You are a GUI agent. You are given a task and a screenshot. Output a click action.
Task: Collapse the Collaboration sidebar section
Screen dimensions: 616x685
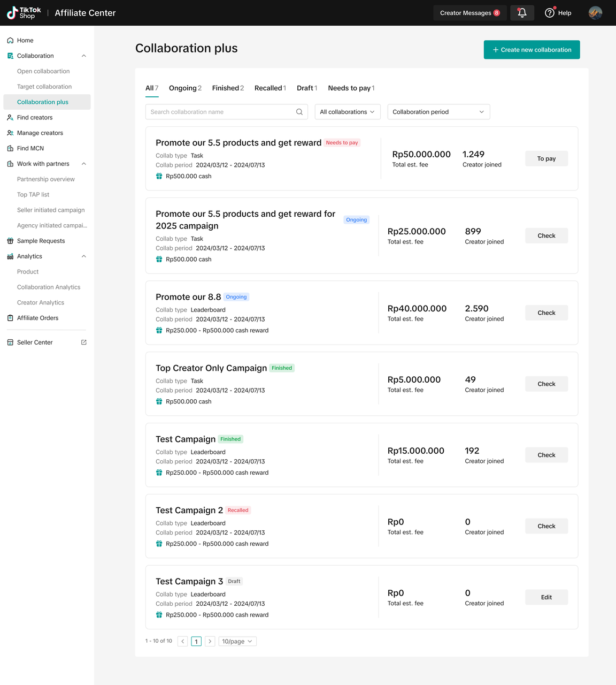tap(84, 56)
